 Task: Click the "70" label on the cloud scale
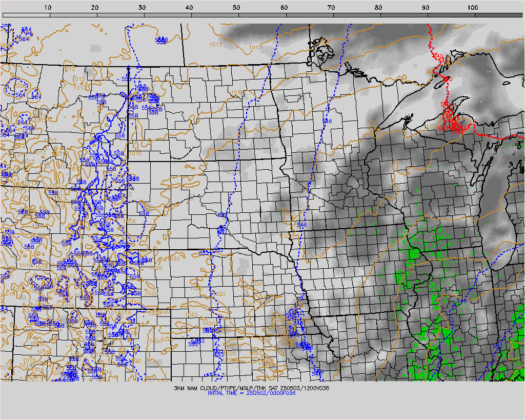[331, 8]
